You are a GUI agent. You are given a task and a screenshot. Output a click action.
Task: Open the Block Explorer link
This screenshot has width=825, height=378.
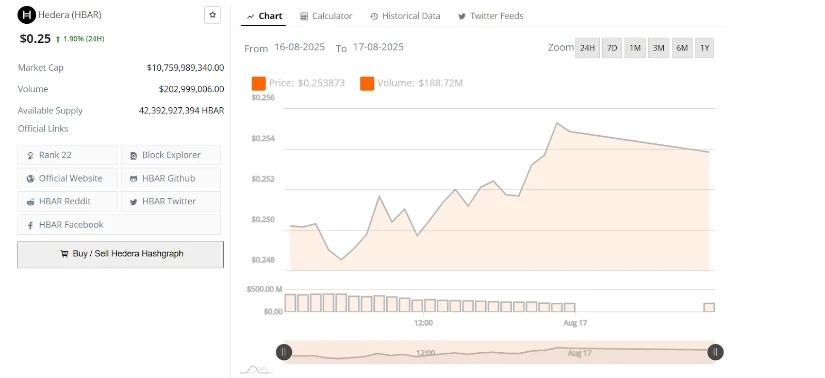pos(171,155)
